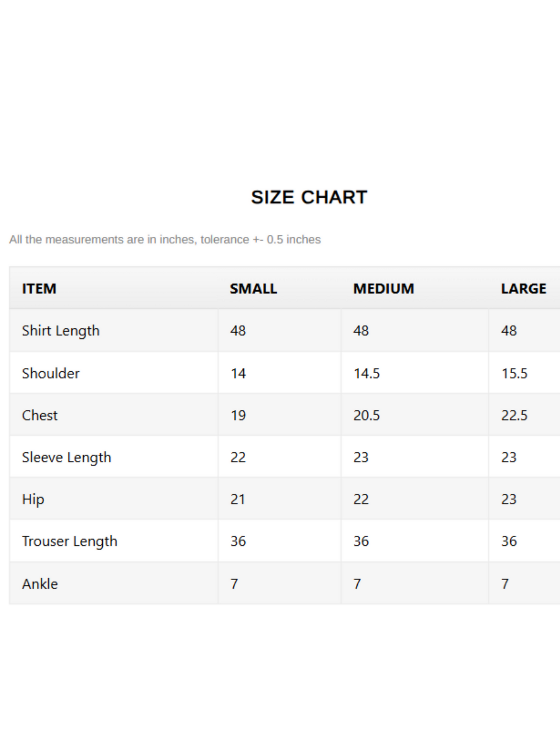Image resolution: width=560 pixels, height=747 pixels.
Task: Select Small chest value 19
Action: (x=238, y=416)
